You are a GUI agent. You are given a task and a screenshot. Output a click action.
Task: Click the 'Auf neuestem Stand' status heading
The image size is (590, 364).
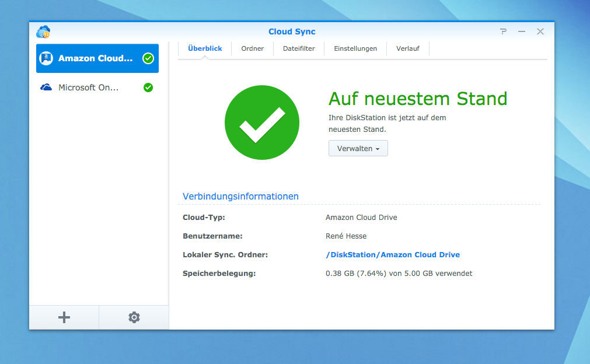point(418,99)
